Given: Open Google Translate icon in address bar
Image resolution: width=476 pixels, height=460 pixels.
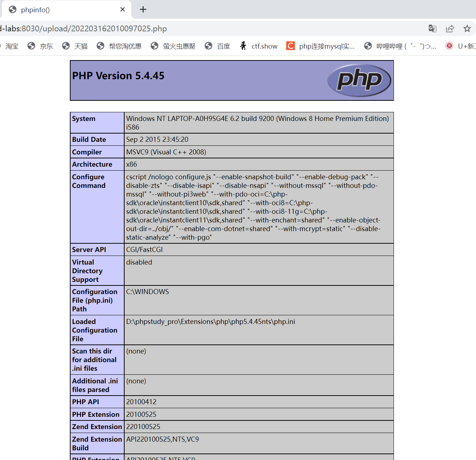Looking at the screenshot, I should click(x=432, y=28).
